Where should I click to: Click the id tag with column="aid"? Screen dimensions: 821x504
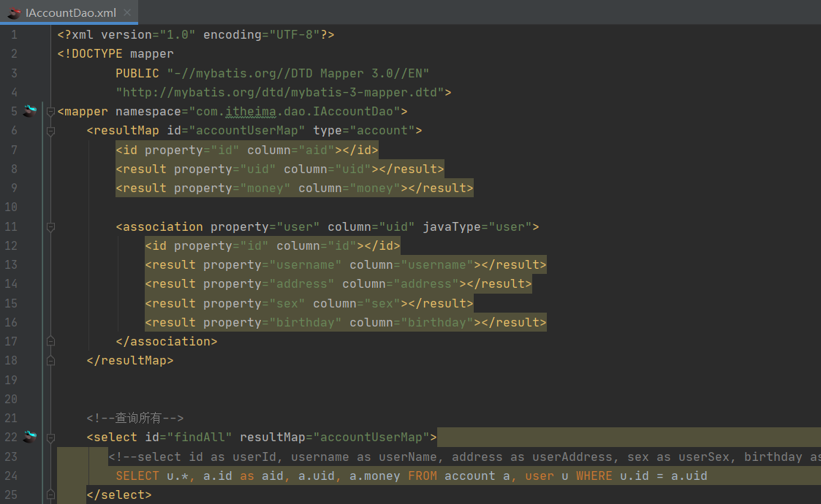tap(247, 150)
